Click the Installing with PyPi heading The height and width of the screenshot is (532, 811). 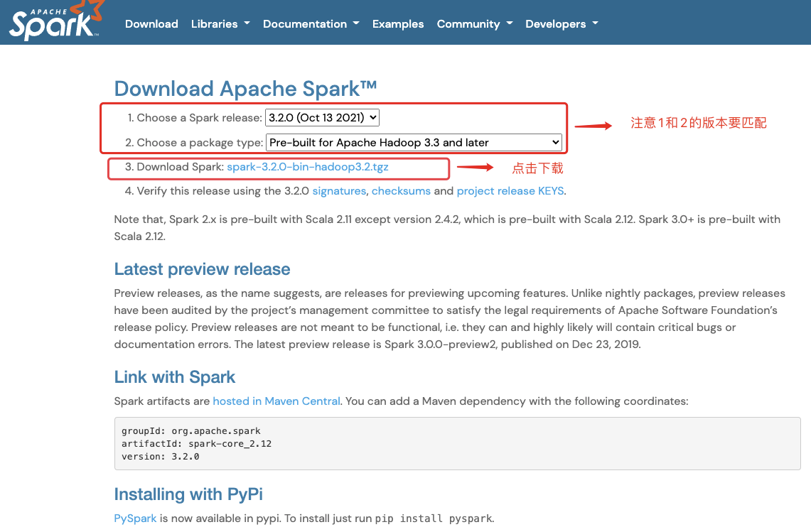tap(188, 494)
